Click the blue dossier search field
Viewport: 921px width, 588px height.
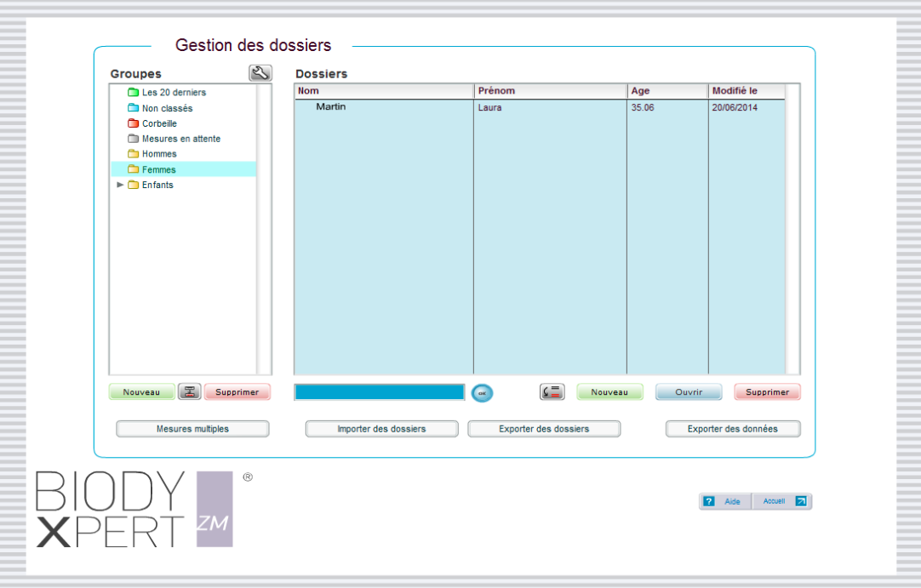click(379, 392)
